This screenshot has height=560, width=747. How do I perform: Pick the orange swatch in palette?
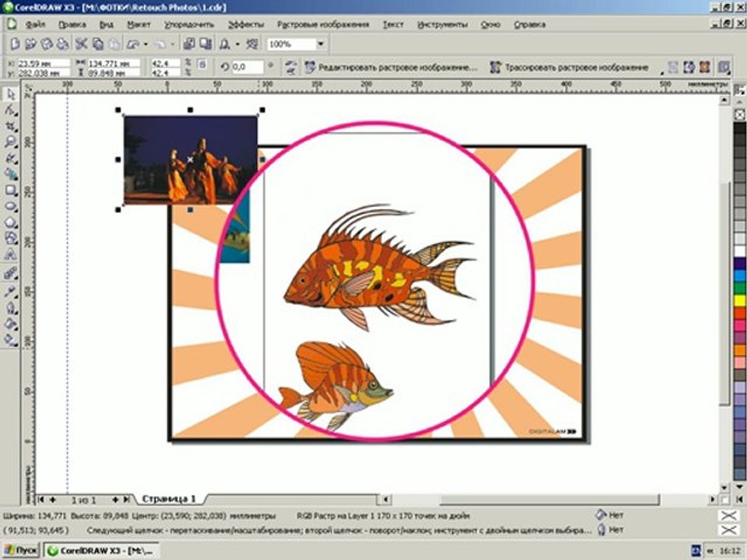[739, 351]
